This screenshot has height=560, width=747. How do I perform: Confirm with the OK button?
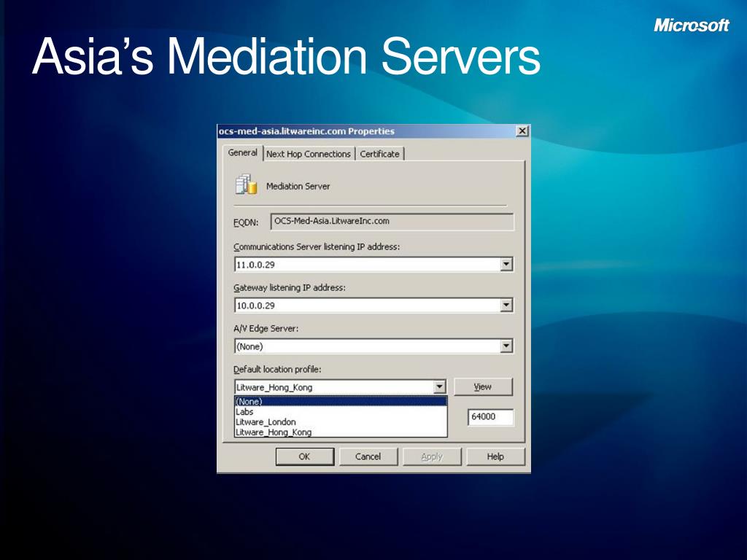(304, 456)
